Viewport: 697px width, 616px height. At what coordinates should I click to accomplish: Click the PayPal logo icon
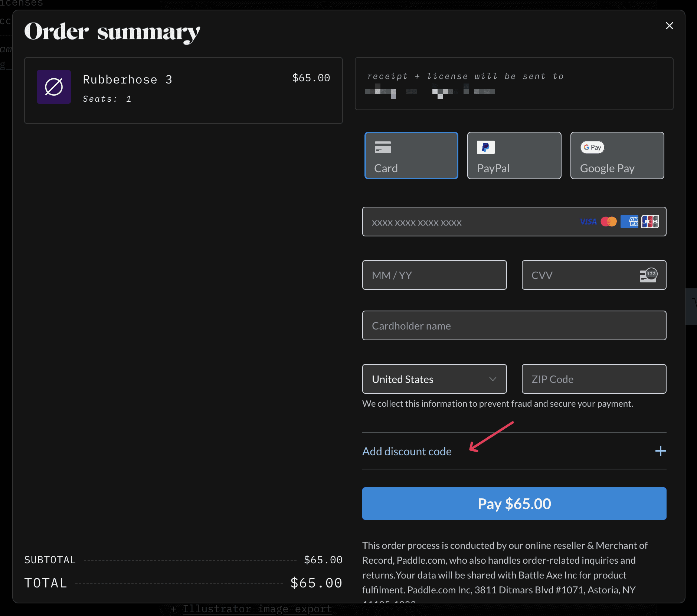pyautogui.click(x=486, y=147)
